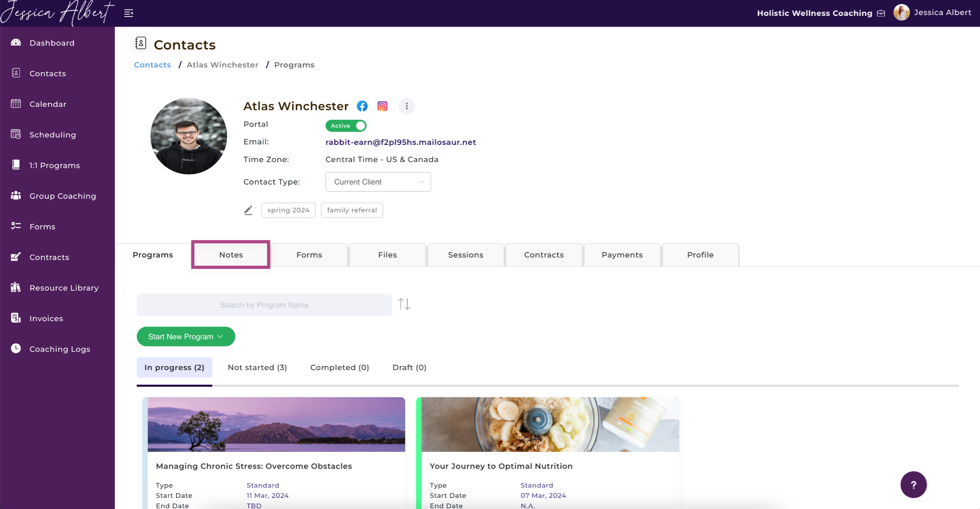Switch to the Programs tab
This screenshot has height=509, width=980.
click(x=153, y=254)
